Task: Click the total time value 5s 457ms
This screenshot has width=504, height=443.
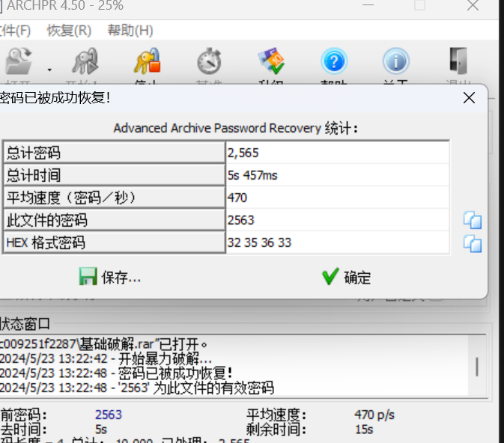Action: pos(338,175)
